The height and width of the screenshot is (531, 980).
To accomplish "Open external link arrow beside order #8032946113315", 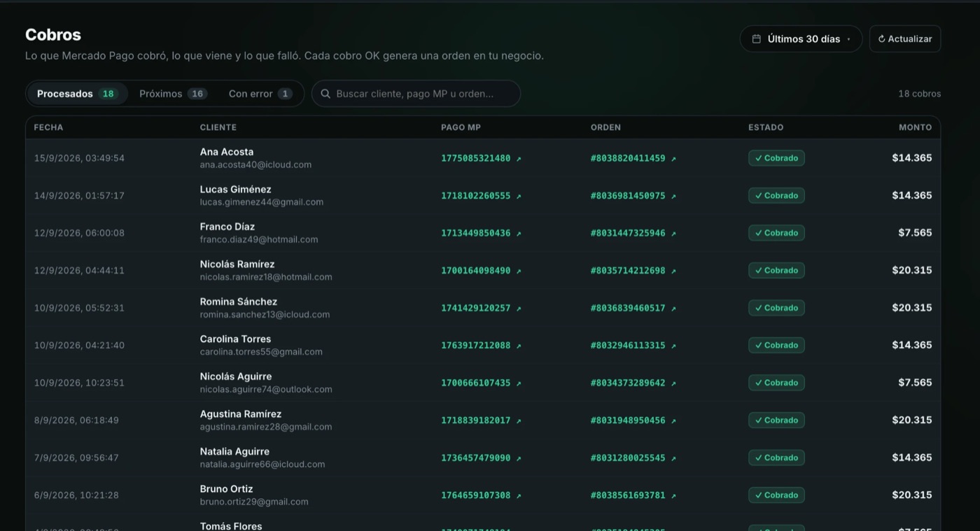I will pyautogui.click(x=673, y=346).
